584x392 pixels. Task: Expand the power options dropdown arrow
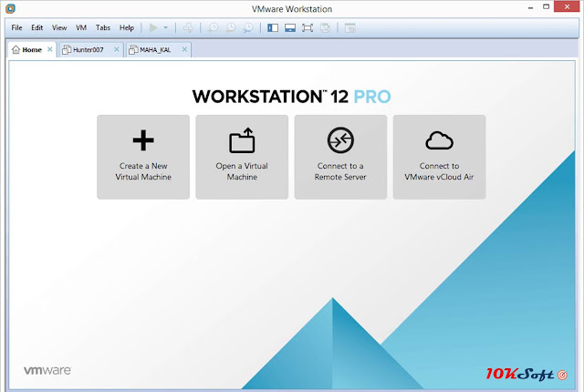[x=166, y=27]
